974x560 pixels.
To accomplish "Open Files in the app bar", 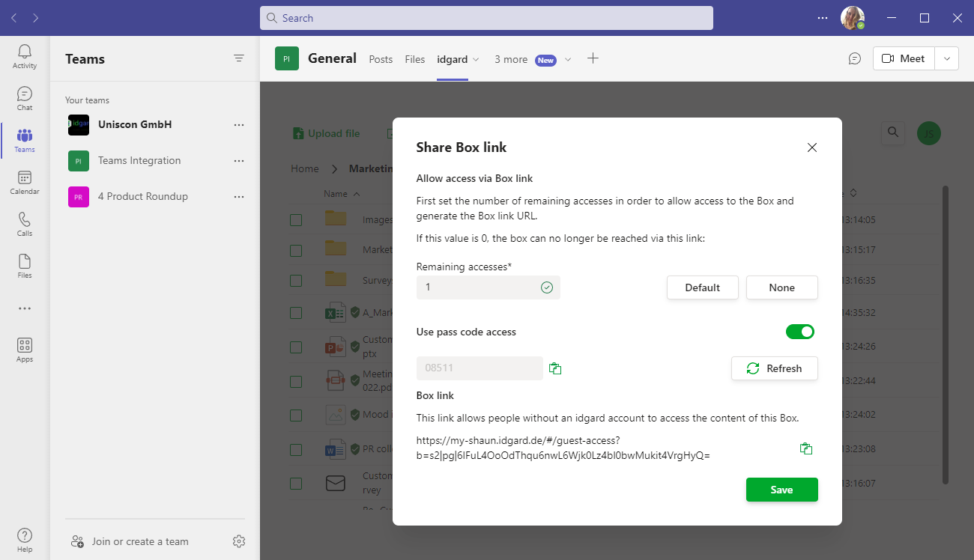I will pyautogui.click(x=25, y=267).
